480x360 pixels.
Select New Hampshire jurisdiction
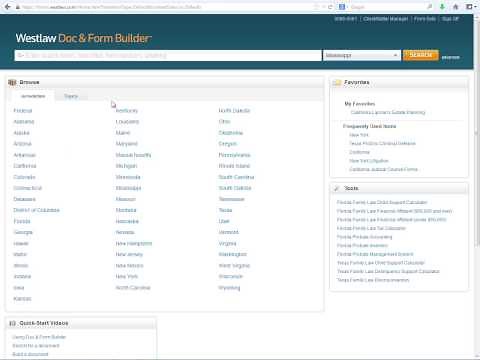tap(134, 243)
